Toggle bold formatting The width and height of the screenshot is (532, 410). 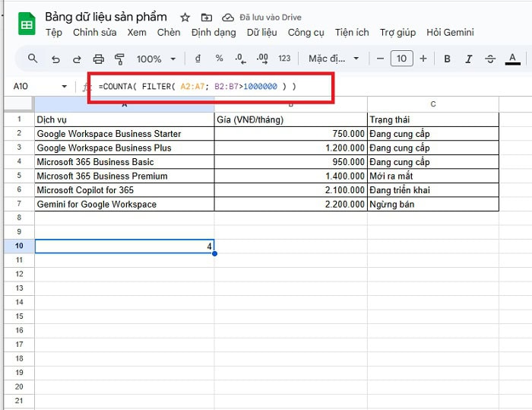(447, 59)
